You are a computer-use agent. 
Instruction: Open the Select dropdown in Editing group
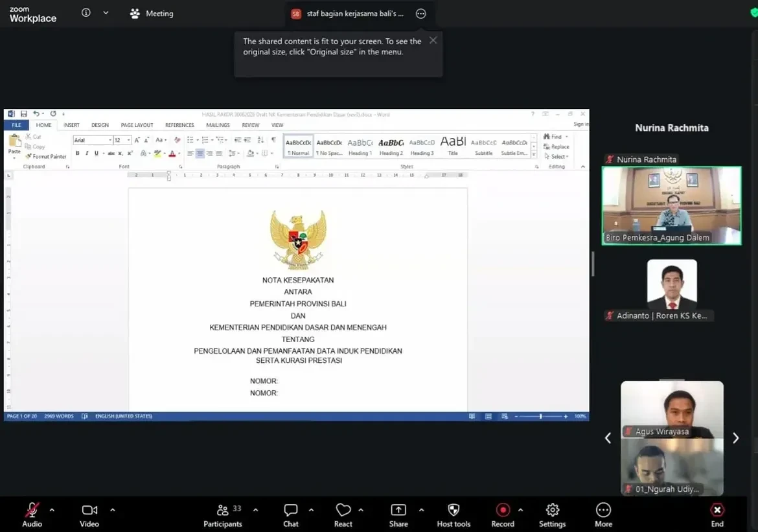tap(557, 156)
